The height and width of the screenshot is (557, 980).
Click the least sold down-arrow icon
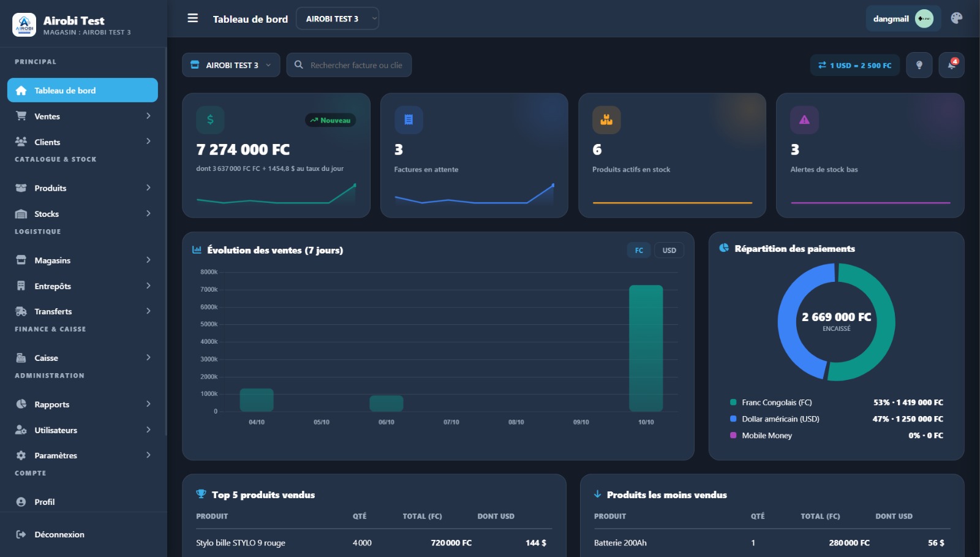coord(597,494)
